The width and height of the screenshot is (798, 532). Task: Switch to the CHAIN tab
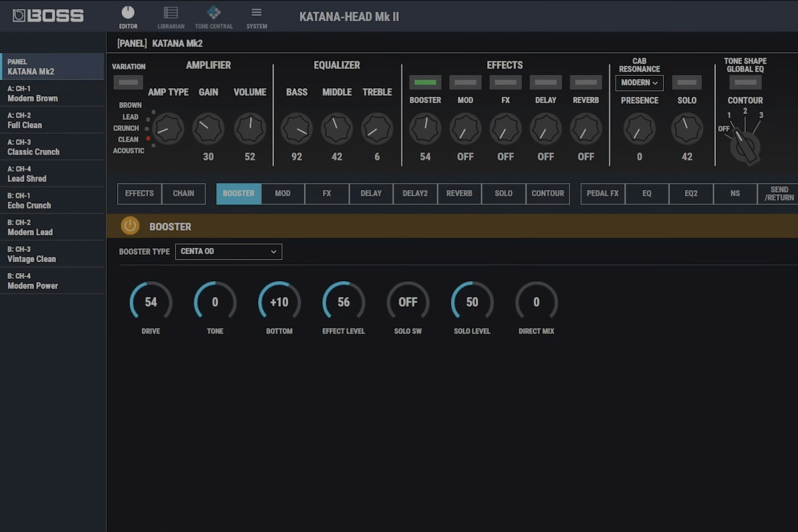(x=184, y=193)
